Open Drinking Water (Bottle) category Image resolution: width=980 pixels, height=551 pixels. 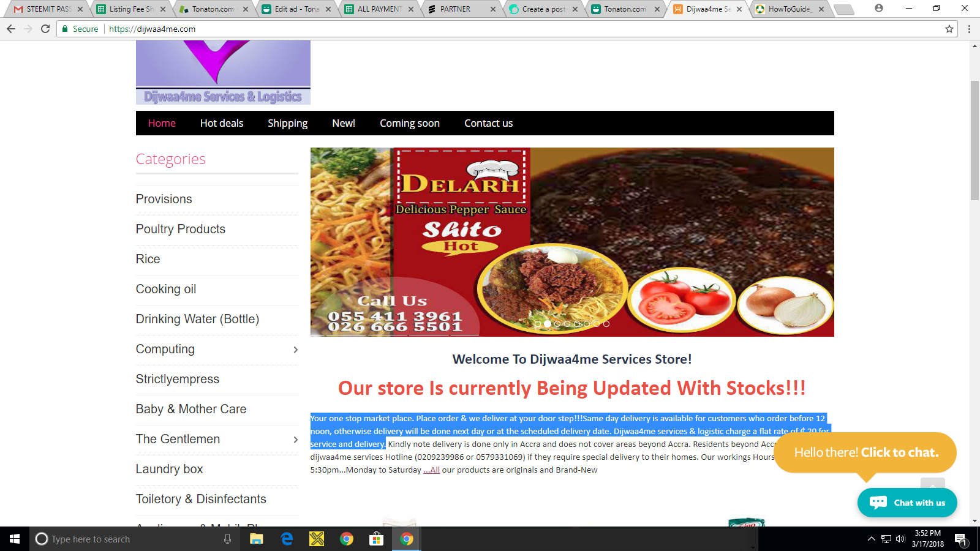coord(197,319)
